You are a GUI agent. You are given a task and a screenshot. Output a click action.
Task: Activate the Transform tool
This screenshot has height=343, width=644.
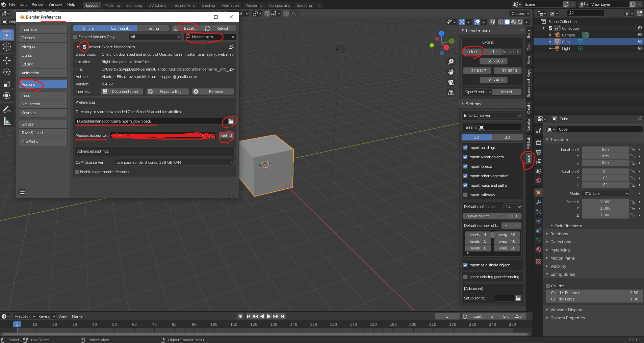pos(7,96)
